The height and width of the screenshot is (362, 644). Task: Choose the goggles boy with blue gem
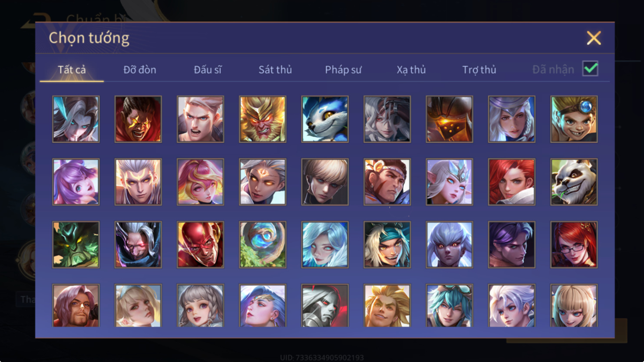[574, 119]
